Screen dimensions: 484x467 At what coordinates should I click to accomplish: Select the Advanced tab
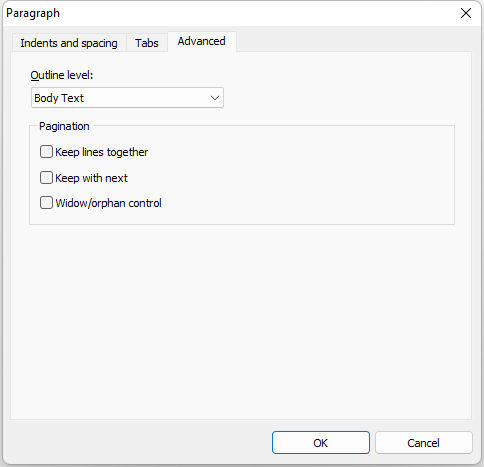click(202, 41)
